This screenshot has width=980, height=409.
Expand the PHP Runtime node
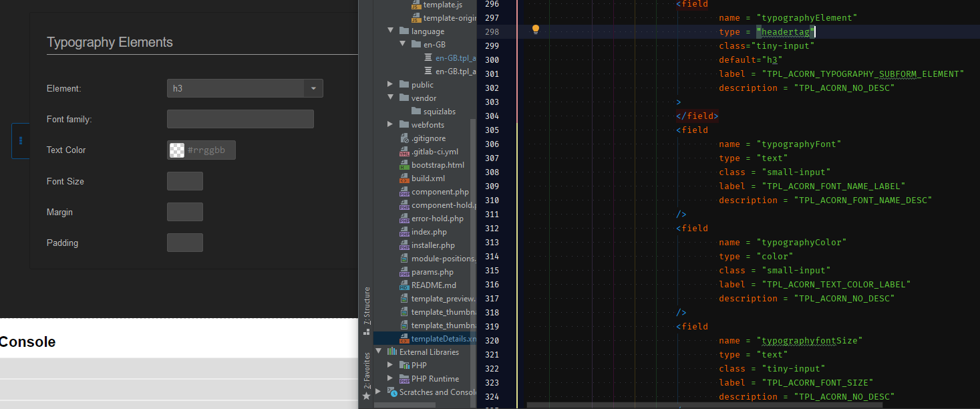(391, 378)
